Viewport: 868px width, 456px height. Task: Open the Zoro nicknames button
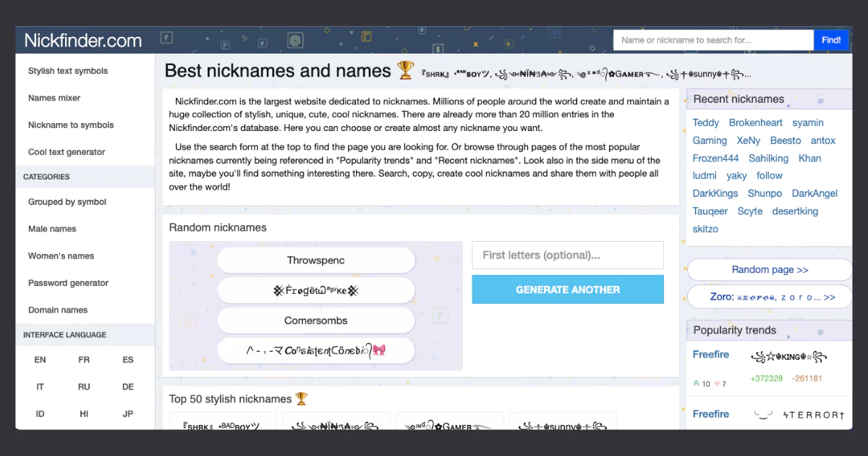[770, 297]
